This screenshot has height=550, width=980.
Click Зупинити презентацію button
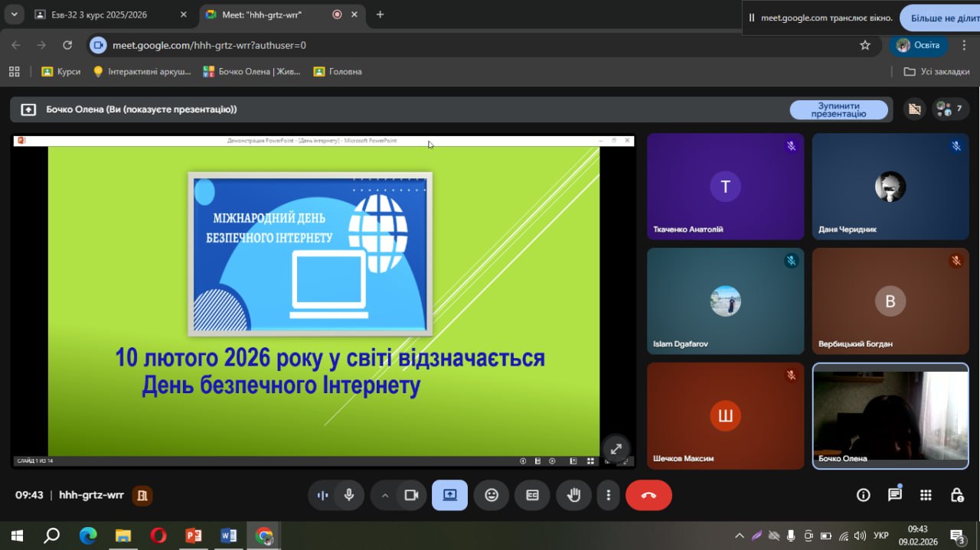click(838, 109)
